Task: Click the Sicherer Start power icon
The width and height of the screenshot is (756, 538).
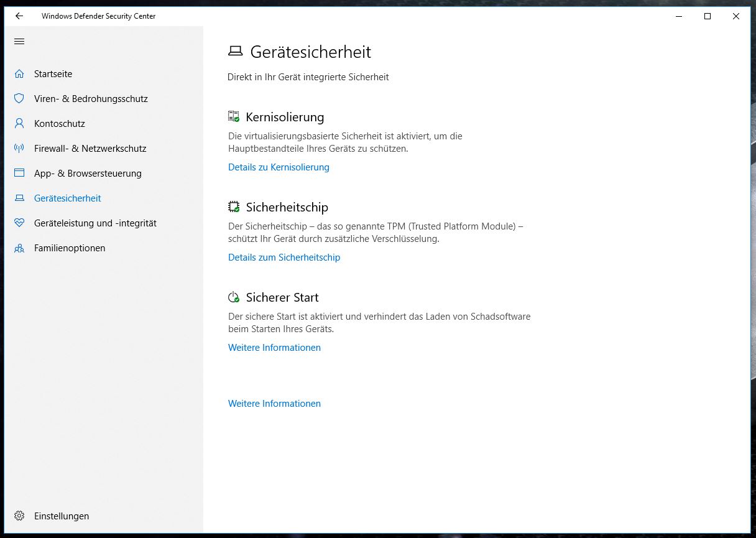Action: pos(234,297)
